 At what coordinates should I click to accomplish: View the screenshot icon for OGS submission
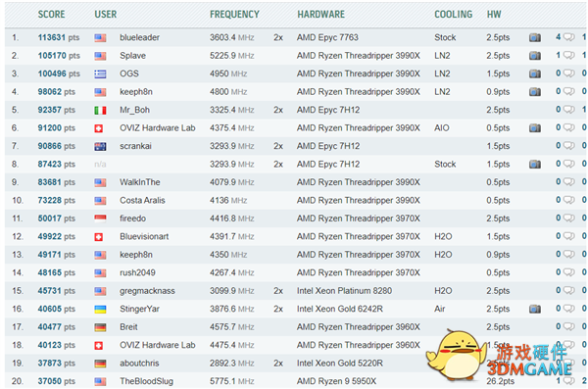pos(535,73)
